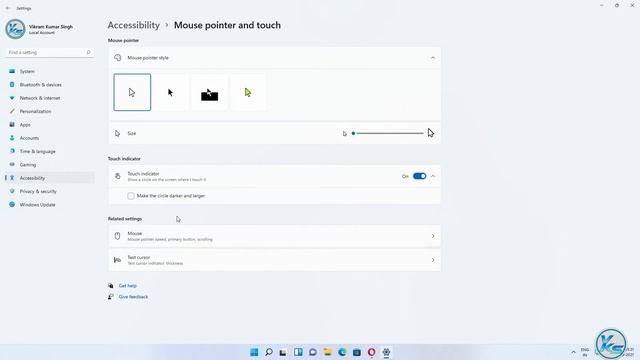Open the Get help link
The height and width of the screenshot is (360, 640).
pos(128,286)
